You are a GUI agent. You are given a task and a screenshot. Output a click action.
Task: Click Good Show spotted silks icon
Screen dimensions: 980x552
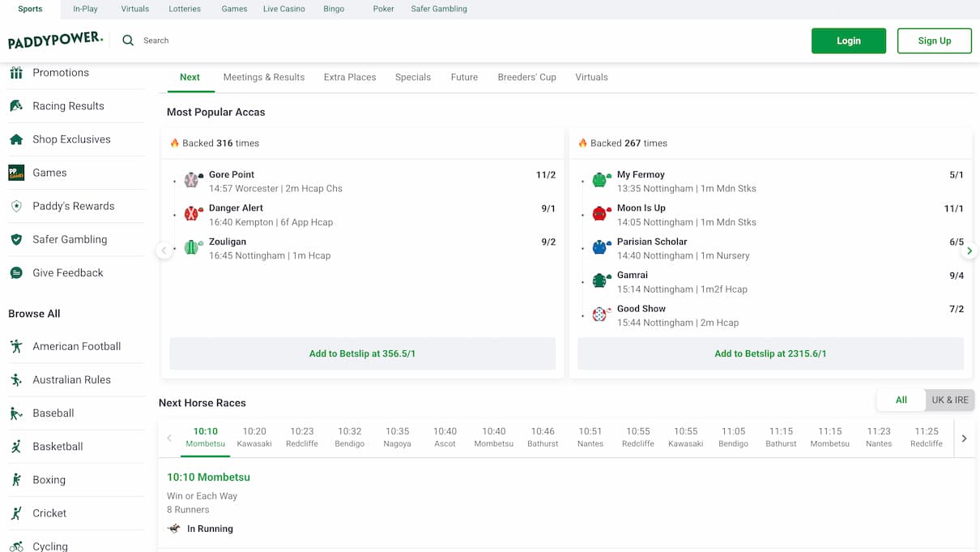click(x=602, y=314)
